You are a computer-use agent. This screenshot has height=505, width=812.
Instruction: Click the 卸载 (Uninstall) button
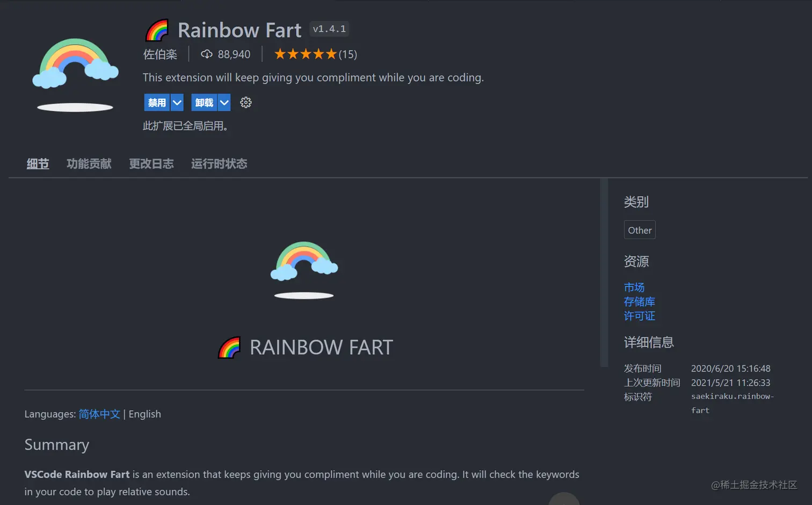point(204,103)
